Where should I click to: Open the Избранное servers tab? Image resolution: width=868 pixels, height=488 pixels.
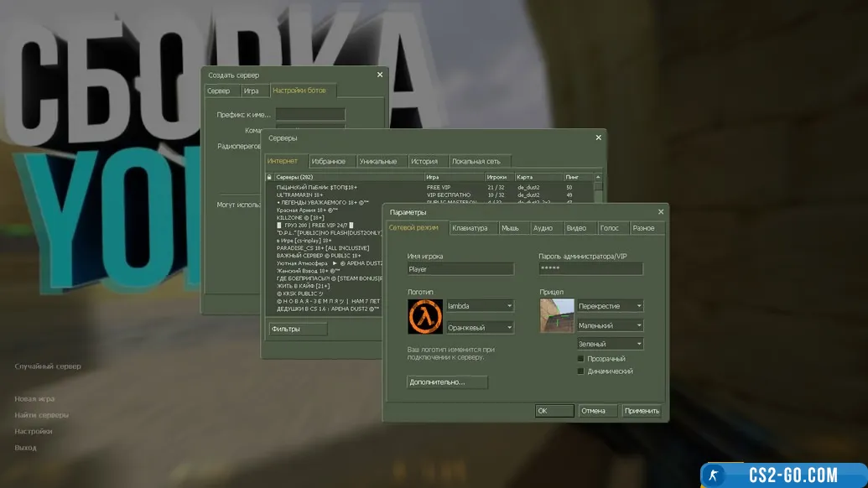click(x=328, y=161)
